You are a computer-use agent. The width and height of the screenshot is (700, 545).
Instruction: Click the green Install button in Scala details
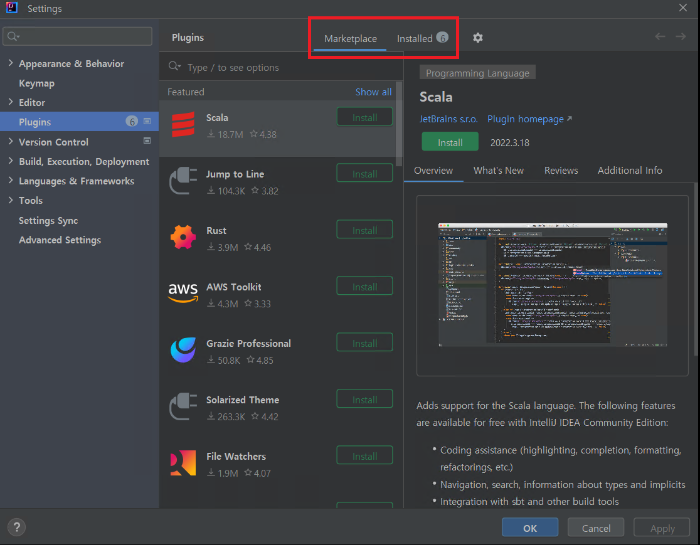click(450, 142)
